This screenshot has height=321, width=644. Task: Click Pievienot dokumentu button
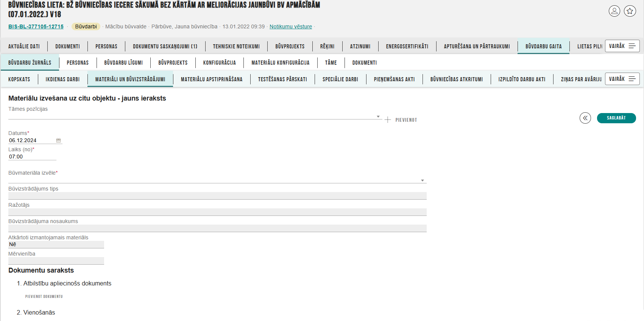pyautogui.click(x=44, y=297)
